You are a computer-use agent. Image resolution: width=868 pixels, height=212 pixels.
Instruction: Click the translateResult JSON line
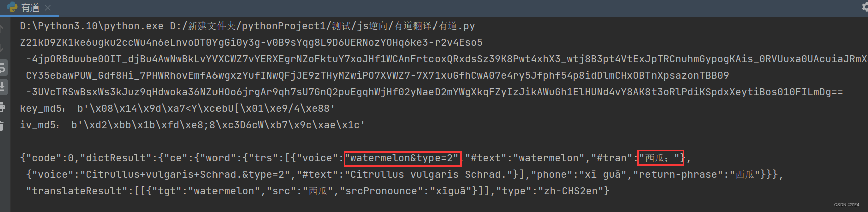point(318,191)
